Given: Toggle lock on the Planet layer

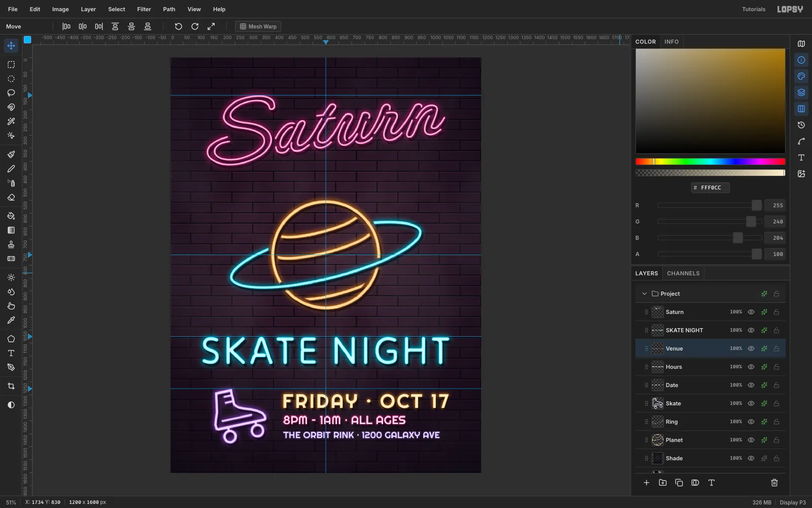Looking at the screenshot, I should [776, 440].
